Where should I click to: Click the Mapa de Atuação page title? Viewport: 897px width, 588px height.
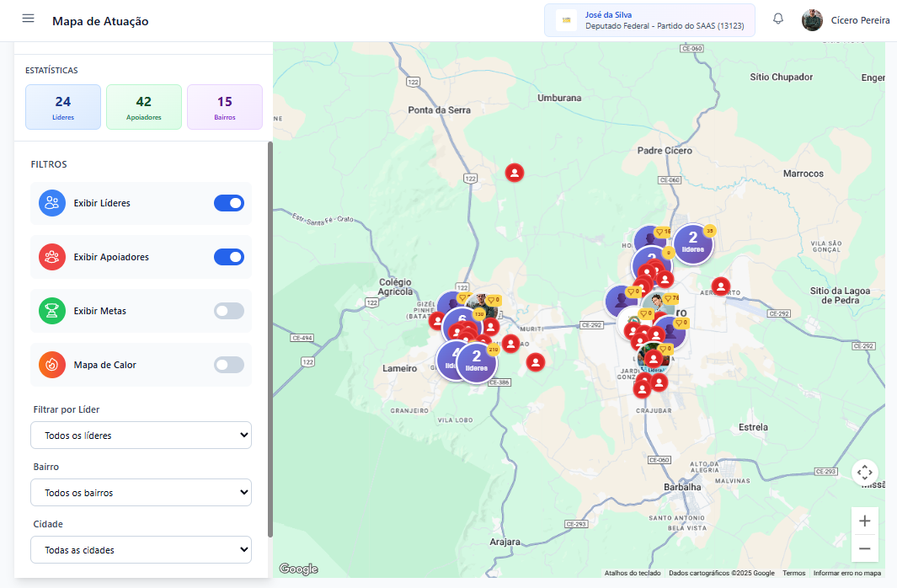coord(100,21)
